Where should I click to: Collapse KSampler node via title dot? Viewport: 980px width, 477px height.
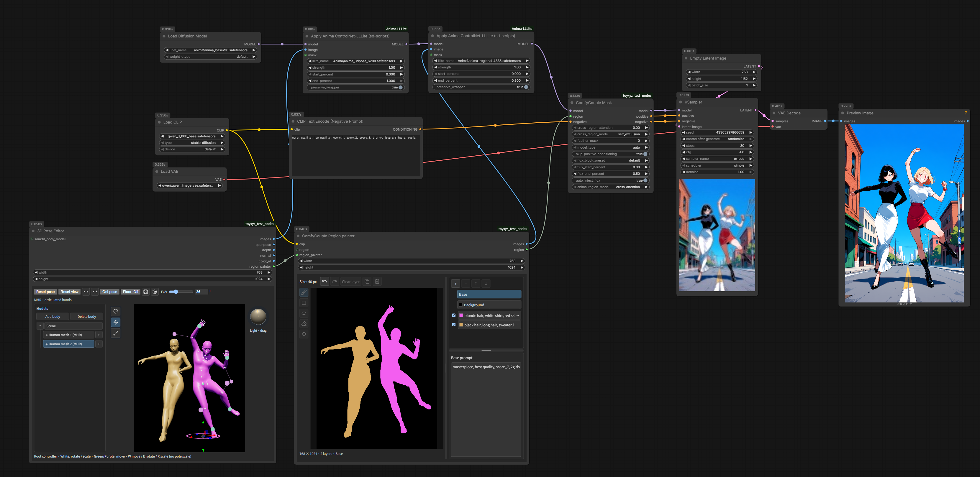tap(681, 102)
